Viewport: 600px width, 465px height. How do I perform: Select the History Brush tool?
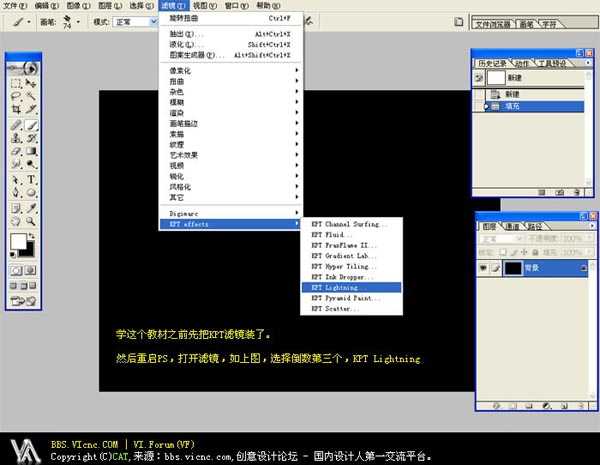(31, 138)
